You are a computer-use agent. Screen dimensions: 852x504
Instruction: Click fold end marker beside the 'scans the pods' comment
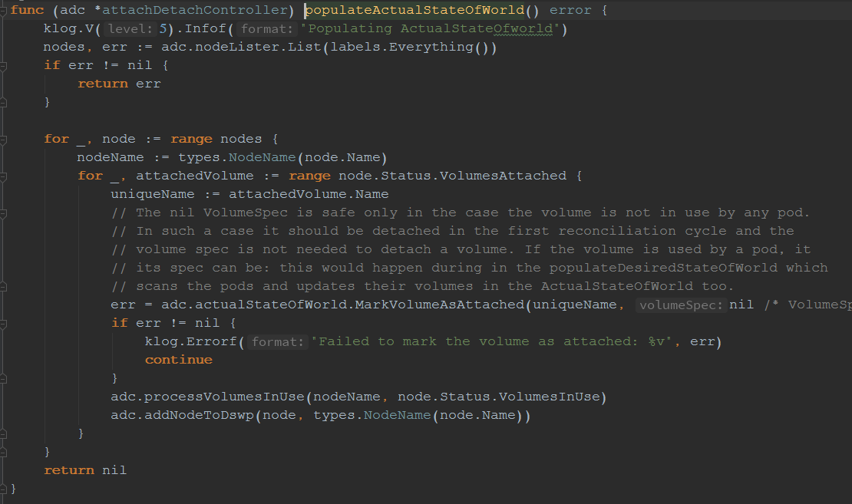(x=3, y=287)
